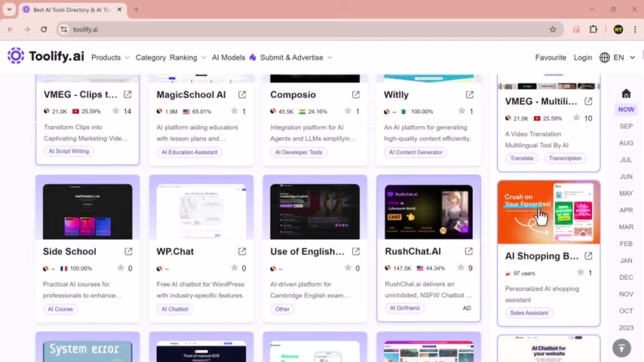This screenshot has height=362, width=644.
Task: Jump to SEP in timeline
Action: click(x=626, y=126)
